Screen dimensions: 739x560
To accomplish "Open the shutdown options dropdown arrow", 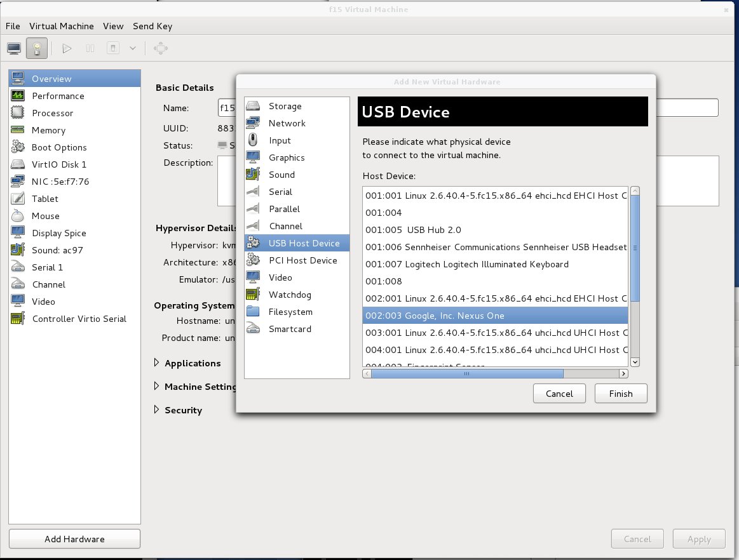I will [133, 48].
